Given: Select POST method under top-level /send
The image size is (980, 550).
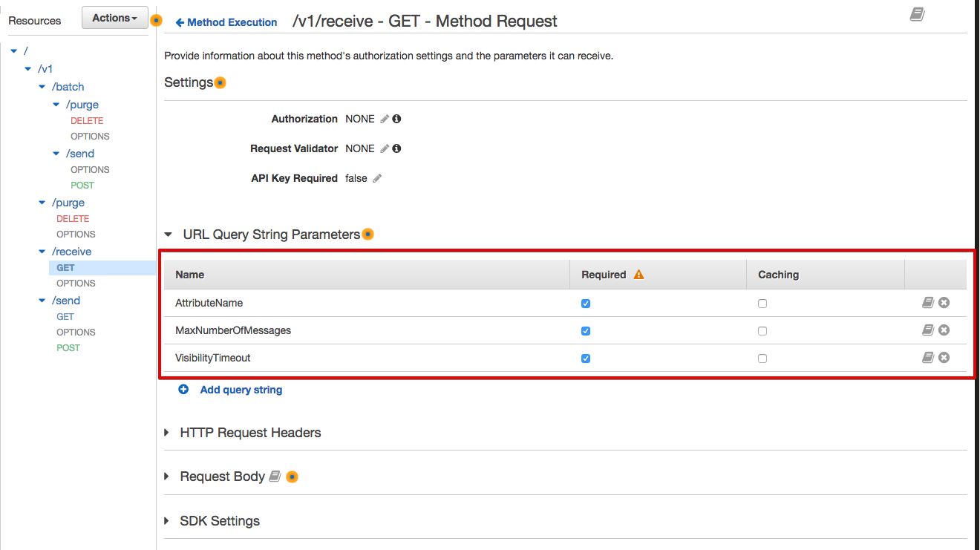Looking at the screenshot, I should tap(68, 347).
